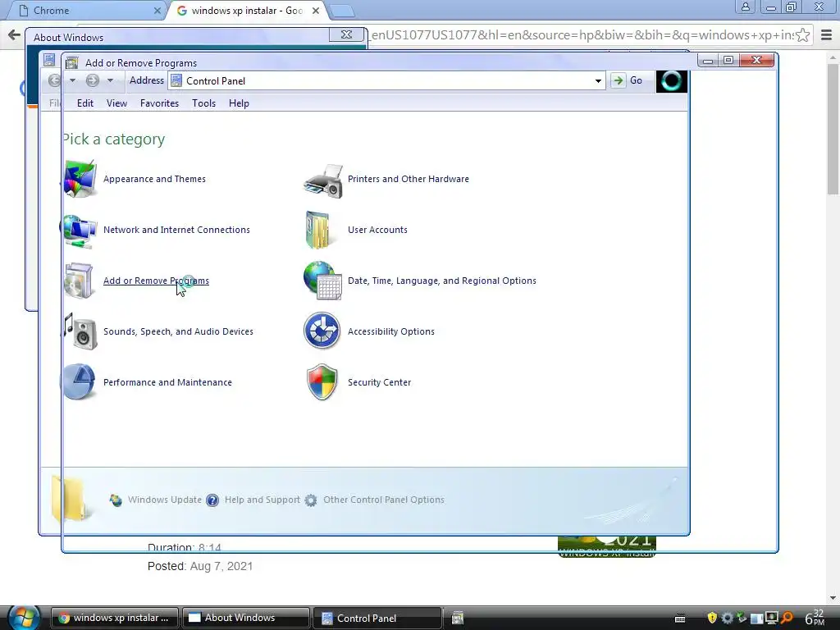Viewport: 840px width, 630px height.
Task: Switch to the first Chrome tab
Action: (x=88, y=11)
